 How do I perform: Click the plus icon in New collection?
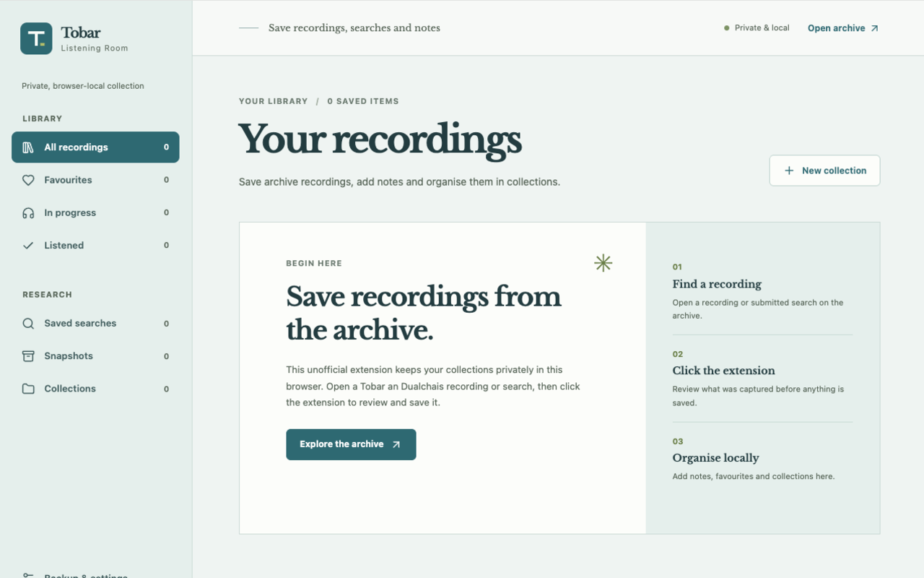[789, 171]
